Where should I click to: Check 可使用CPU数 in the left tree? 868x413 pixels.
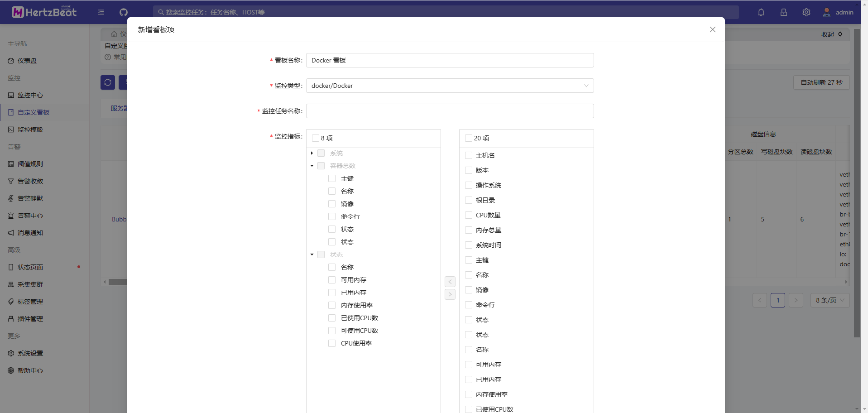pyautogui.click(x=332, y=331)
